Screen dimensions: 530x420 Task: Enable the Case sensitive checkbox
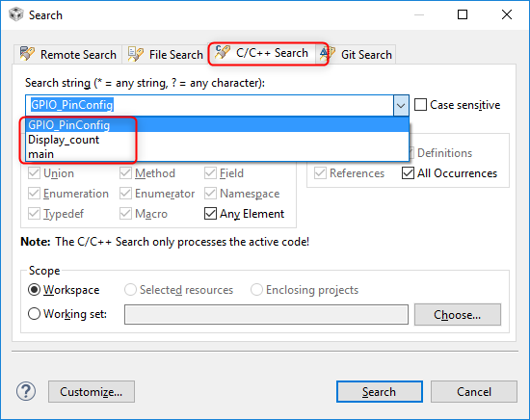click(x=420, y=105)
